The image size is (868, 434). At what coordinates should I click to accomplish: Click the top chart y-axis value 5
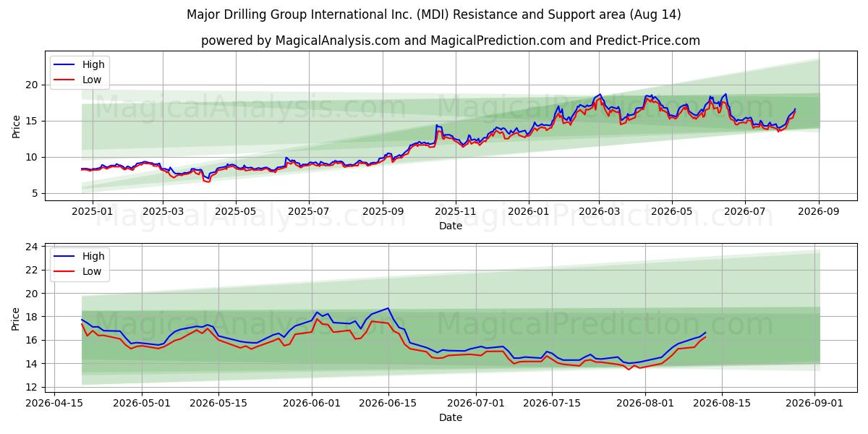click(x=35, y=193)
